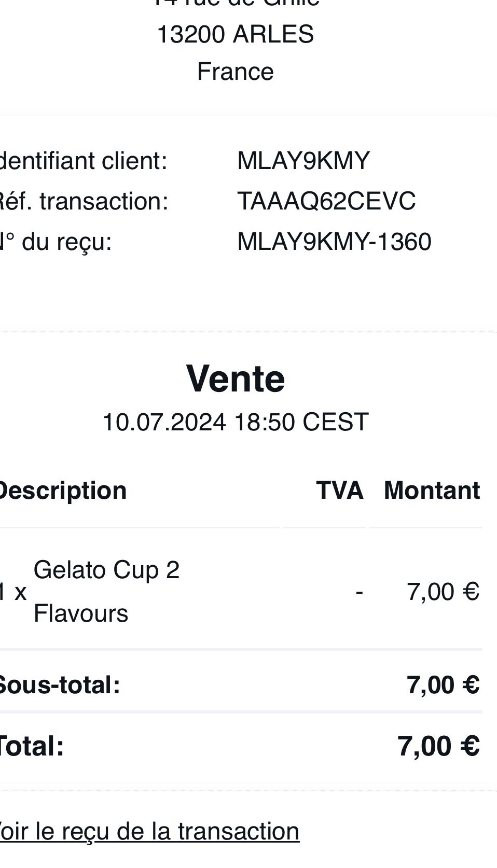Click the client ID value MLAY9KMY
This screenshot has height=868, width=497.
pyautogui.click(x=303, y=161)
